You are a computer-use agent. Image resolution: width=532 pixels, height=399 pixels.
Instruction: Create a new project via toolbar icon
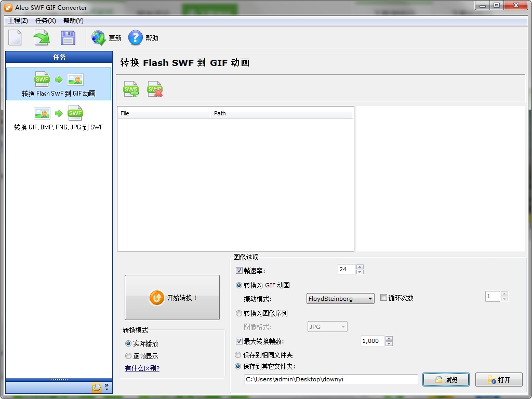point(15,37)
